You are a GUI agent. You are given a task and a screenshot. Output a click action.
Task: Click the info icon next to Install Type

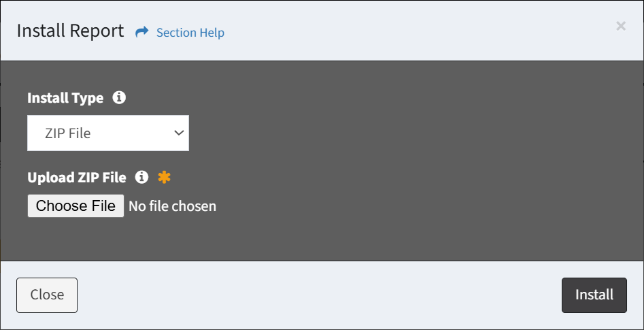tap(119, 98)
